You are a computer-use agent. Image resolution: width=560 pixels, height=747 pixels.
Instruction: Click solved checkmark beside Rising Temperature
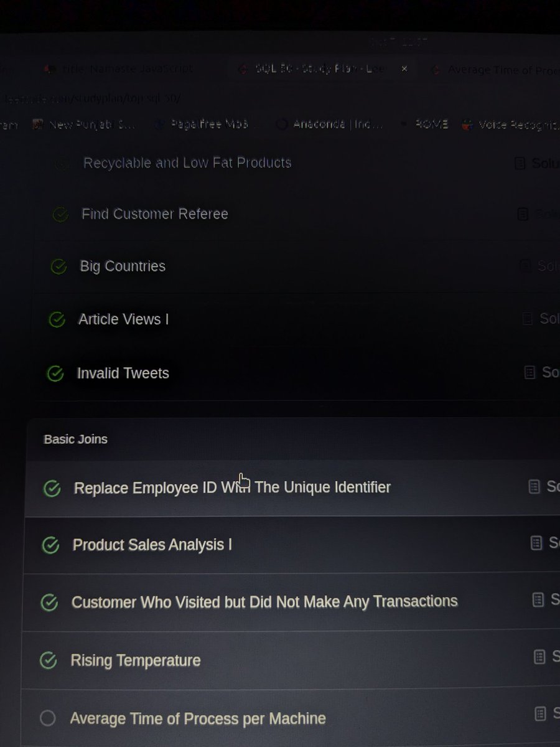click(x=48, y=660)
